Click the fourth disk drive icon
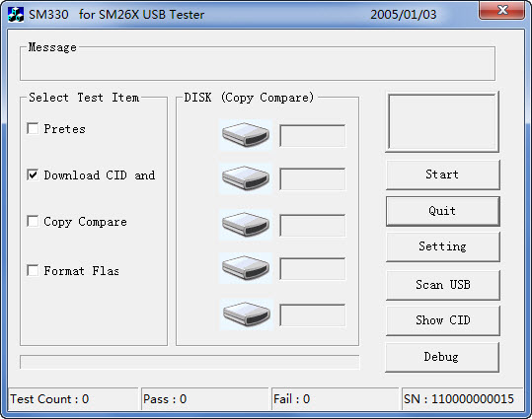Viewport: 532px width, 419px height. pyautogui.click(x=246, y=268)
